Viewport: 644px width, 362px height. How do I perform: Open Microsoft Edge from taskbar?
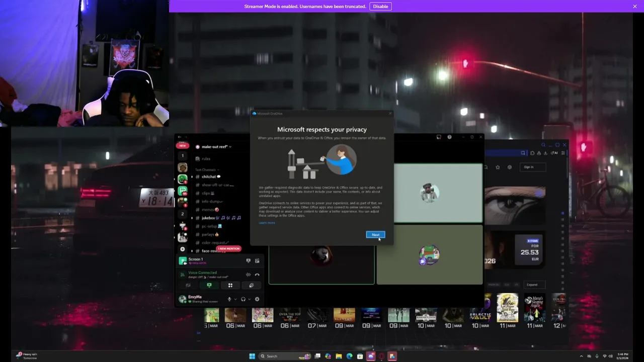[x=349, y=356]
